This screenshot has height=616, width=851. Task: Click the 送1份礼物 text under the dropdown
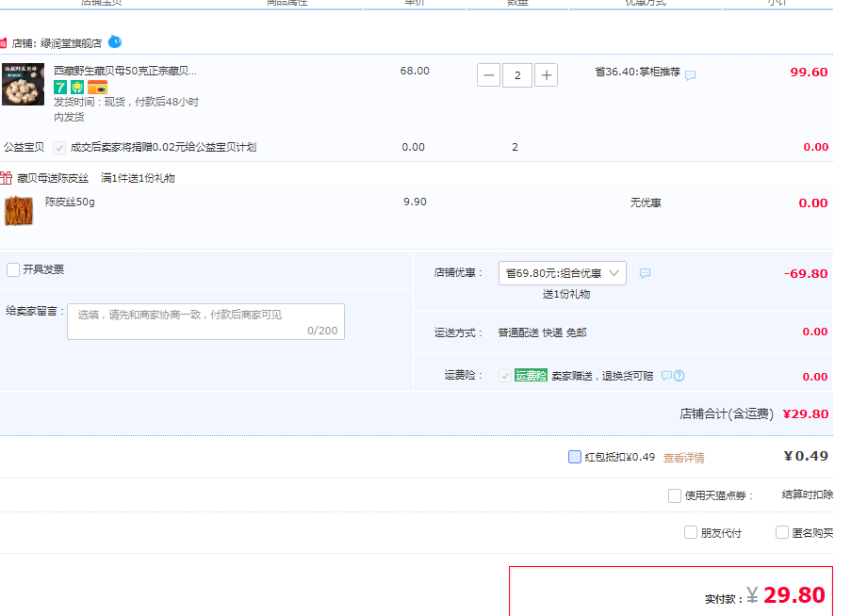tap(566, 294)
